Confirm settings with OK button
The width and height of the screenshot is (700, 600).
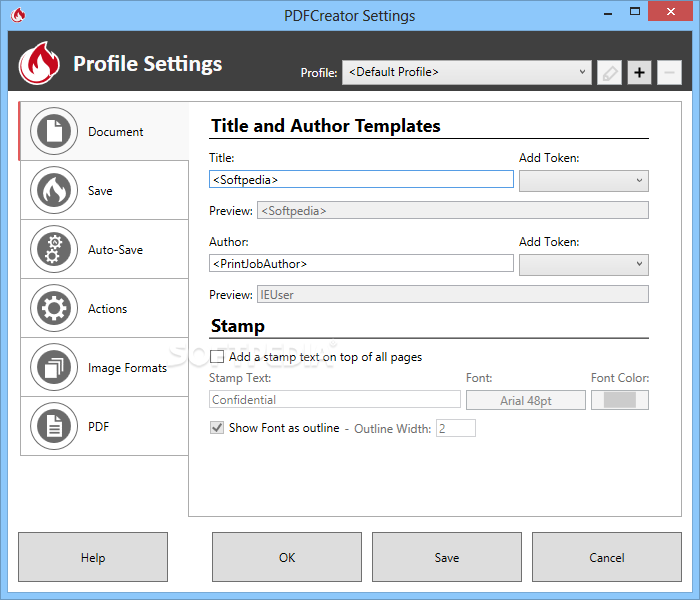[287, 557]
